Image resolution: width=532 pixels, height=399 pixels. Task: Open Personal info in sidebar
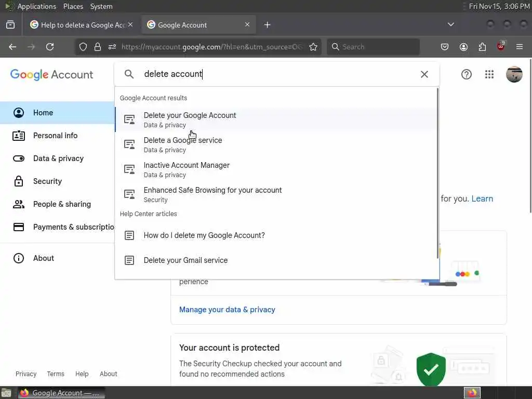point(57,136)
